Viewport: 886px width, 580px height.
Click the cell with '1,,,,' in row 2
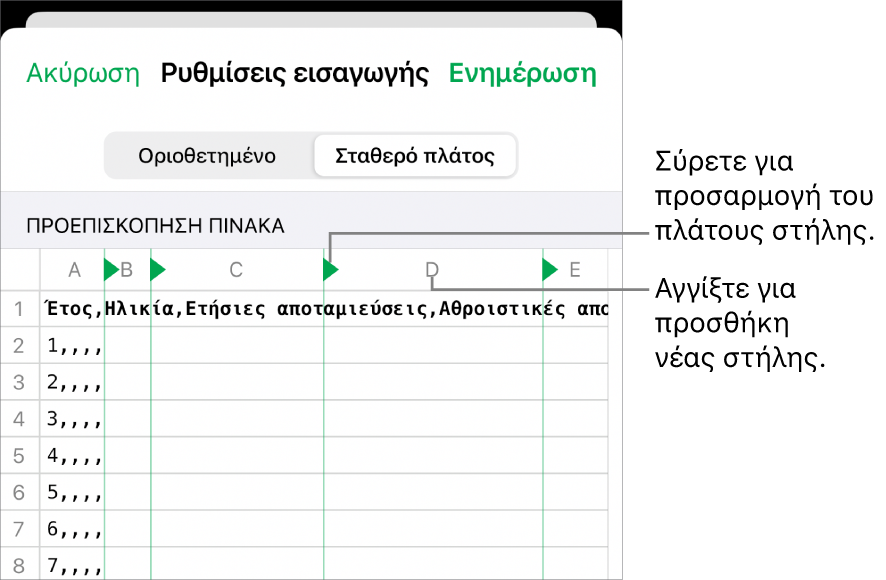point(73,345)
